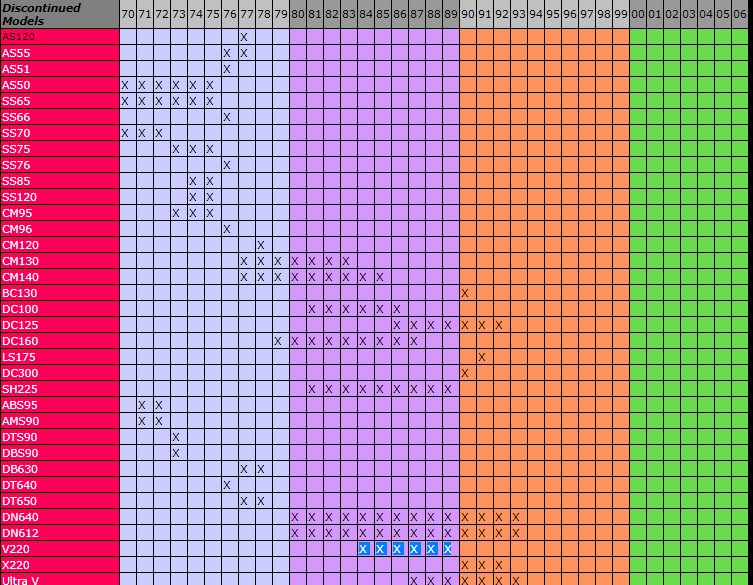753x585 pixels.
Task: Select the 99 year column header
Action: point(619,15)
